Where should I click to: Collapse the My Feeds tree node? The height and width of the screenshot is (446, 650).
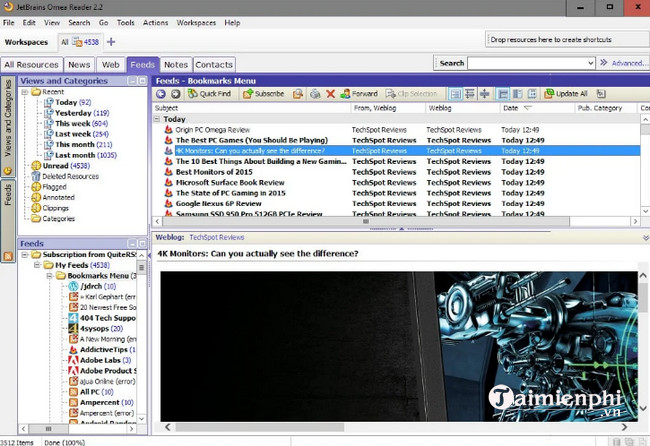[x=35, y=265]
